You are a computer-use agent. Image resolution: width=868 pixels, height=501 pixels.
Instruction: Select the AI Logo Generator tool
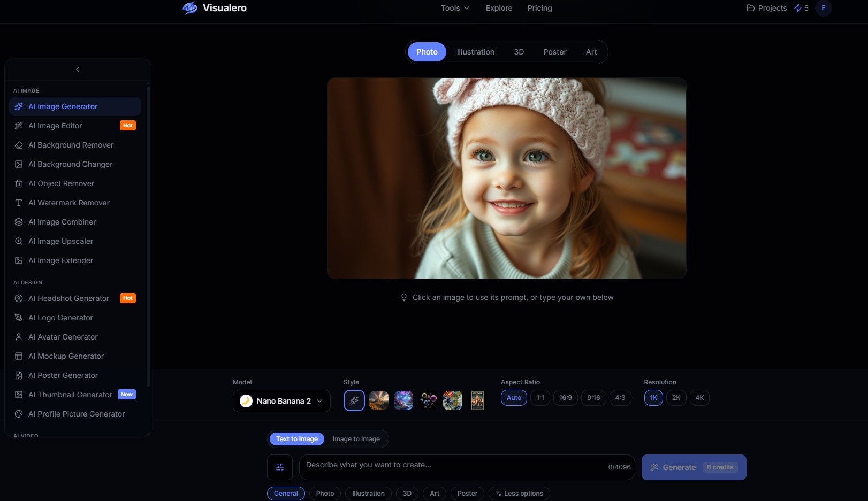click(x=60, y=318)
